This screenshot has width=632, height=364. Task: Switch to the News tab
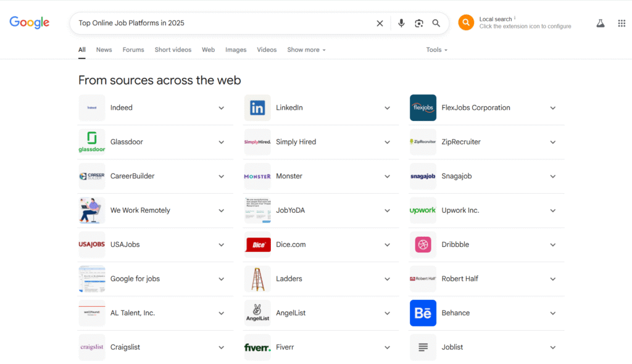click(104, 49)
